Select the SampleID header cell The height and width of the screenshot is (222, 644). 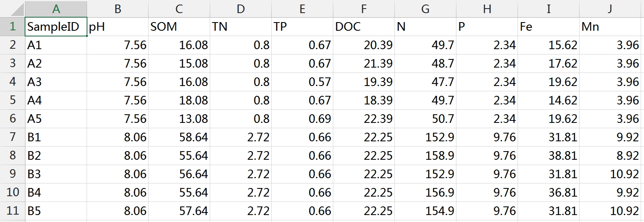pyautogui.click(x=56, y=27)
